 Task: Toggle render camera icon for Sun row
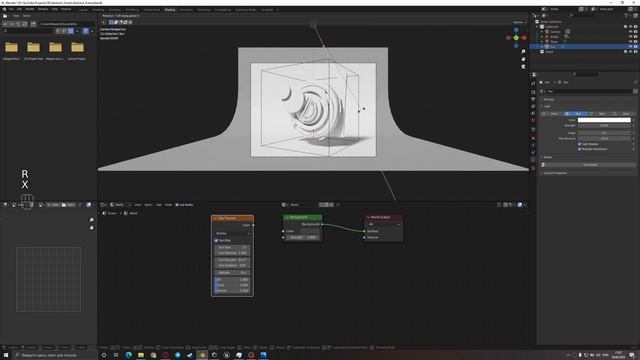(636, 47)
